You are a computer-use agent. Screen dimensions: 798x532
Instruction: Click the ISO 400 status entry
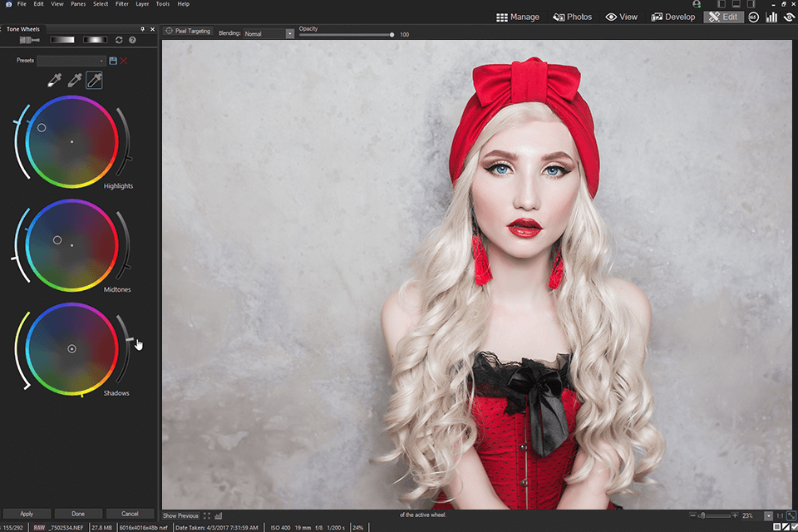tap(280, 528)
